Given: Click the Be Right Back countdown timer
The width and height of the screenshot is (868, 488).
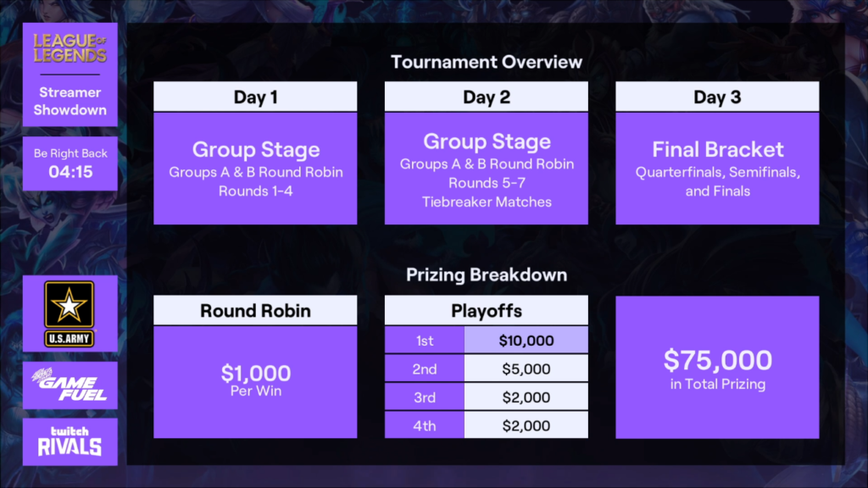Looking at the screenshot, I should click(x=70, y=164).
